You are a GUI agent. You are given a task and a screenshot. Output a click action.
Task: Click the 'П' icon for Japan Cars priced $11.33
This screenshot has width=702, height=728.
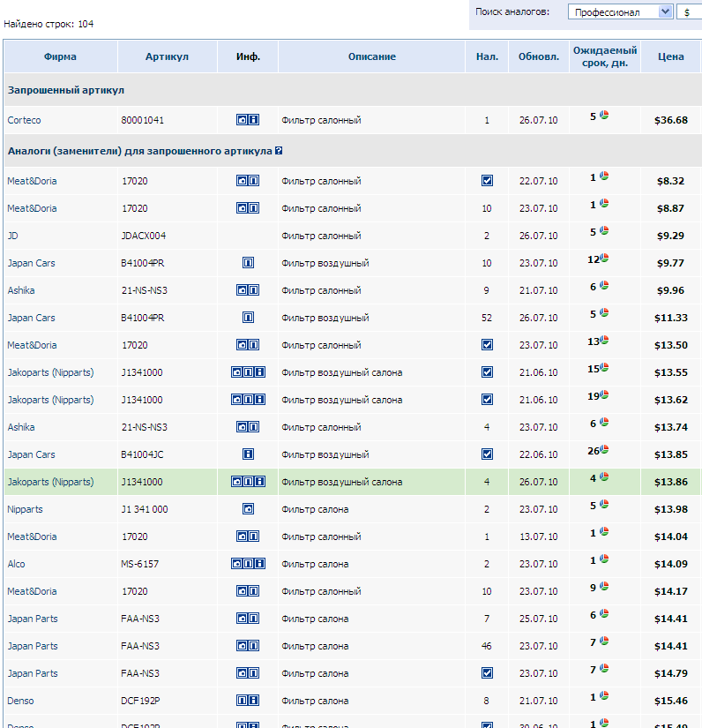[248, 318]
